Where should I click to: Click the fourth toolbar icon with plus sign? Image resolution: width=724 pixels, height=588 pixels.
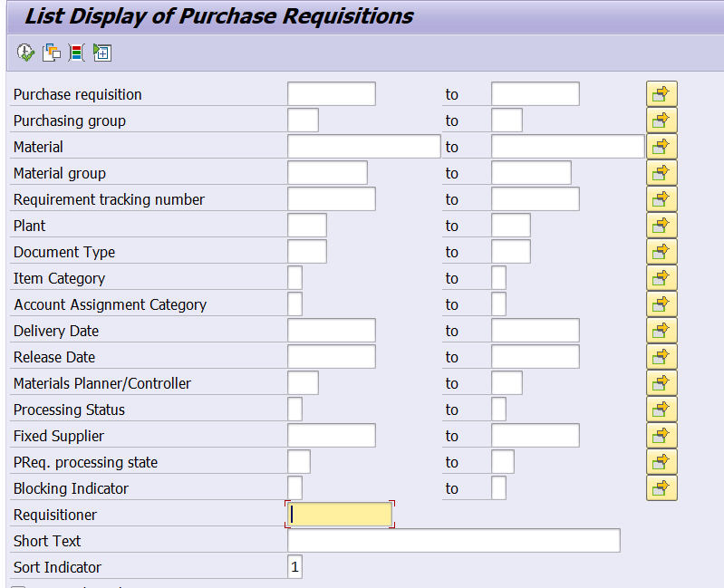click(x=101, y=53)
